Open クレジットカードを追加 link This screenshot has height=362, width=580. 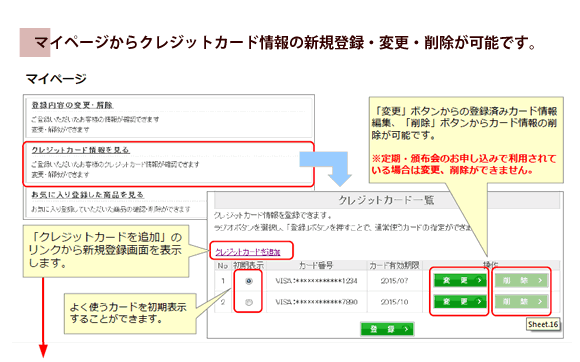coord(247,252)
